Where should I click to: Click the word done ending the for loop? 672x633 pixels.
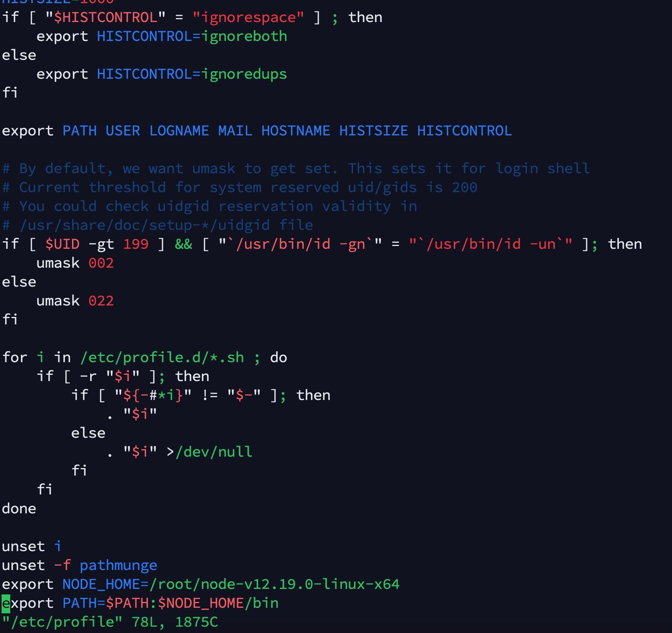19,509
